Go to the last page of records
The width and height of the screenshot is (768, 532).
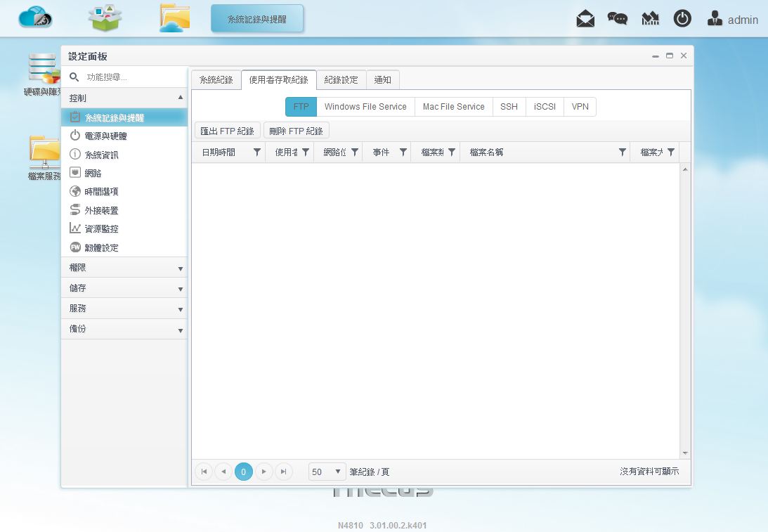(x=284, y=472)
